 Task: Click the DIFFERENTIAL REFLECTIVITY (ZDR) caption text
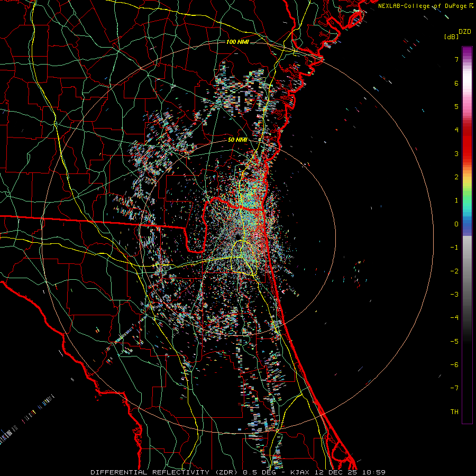(165, 472)
